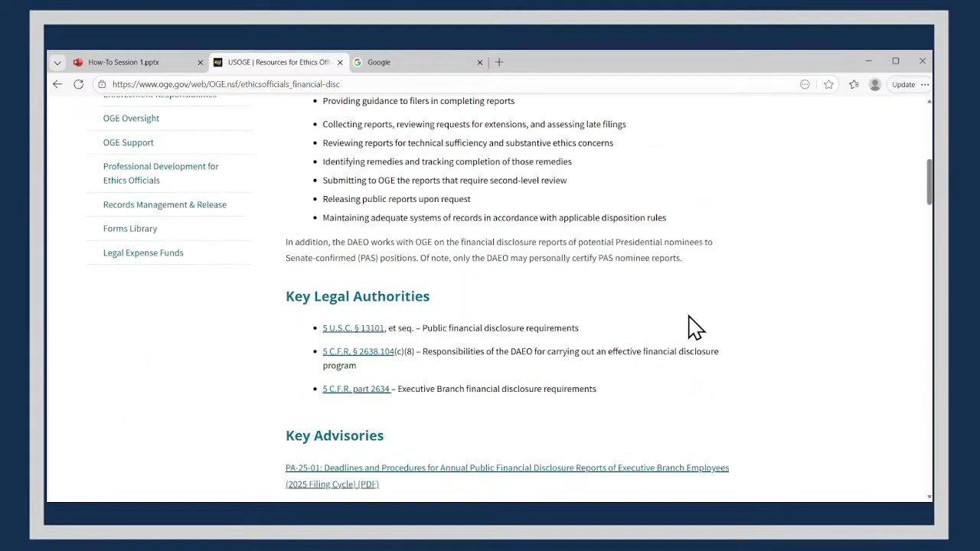This screenshot has width=980, height=551.
Task: Open the browser profile avatar
Action: coord(875,84)
